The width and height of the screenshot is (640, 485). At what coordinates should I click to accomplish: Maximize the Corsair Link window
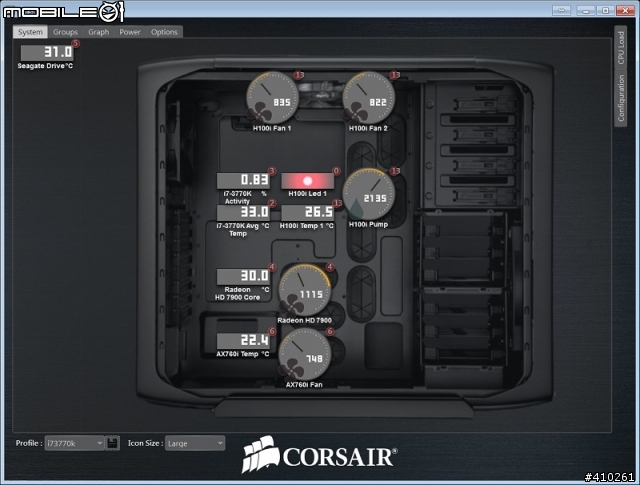click(x=606, y=10)
